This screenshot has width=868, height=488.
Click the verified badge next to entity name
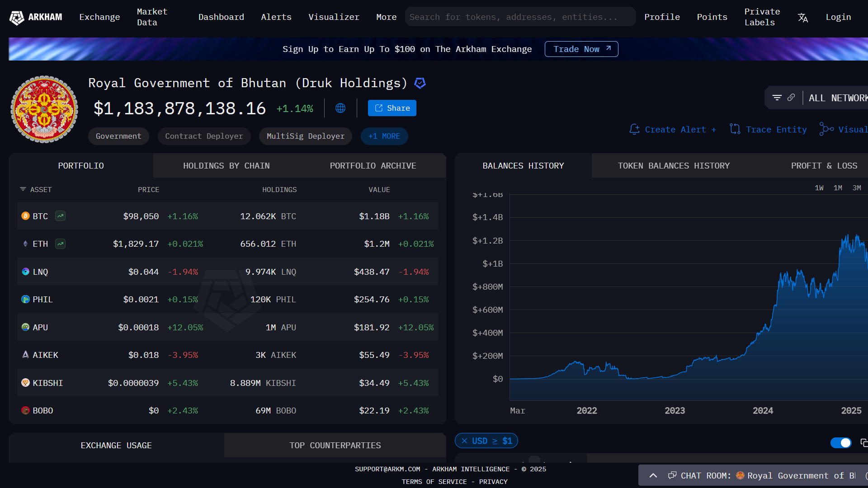420,83
